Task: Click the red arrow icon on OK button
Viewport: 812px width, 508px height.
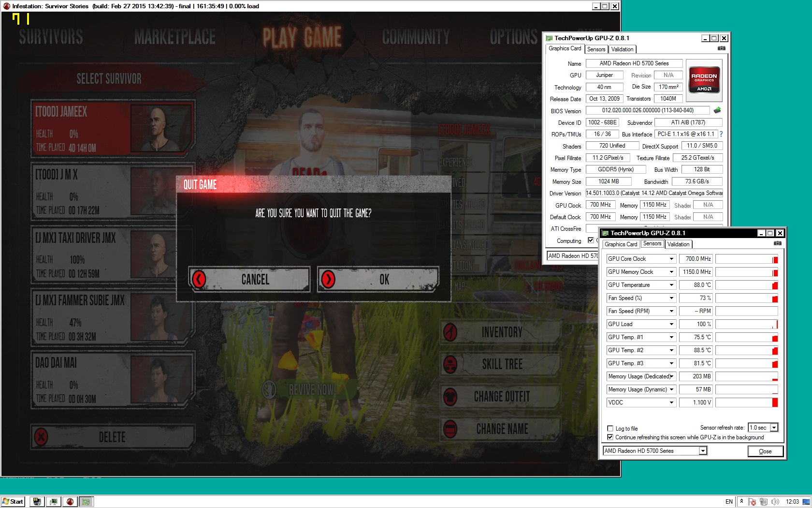Action: [x=328, y=279]
